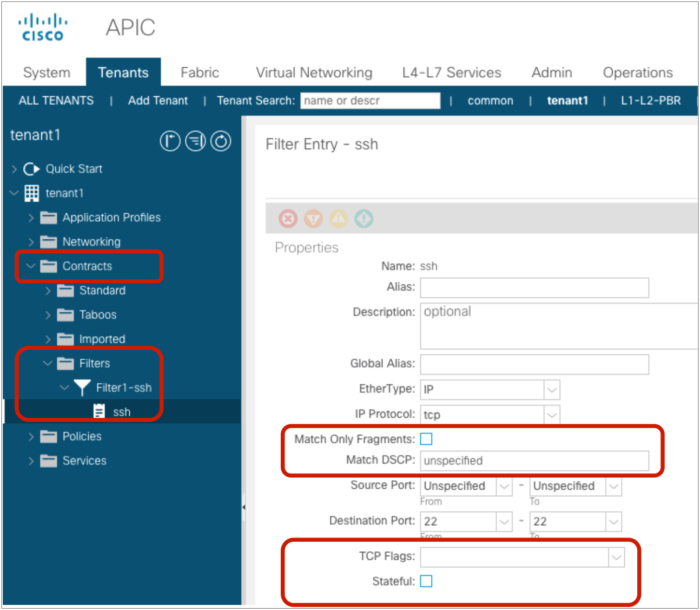The height and width of the screenshot is (610, 700).
Task: Open the EtherType dropdown
Action: click(x=552, y=390)
